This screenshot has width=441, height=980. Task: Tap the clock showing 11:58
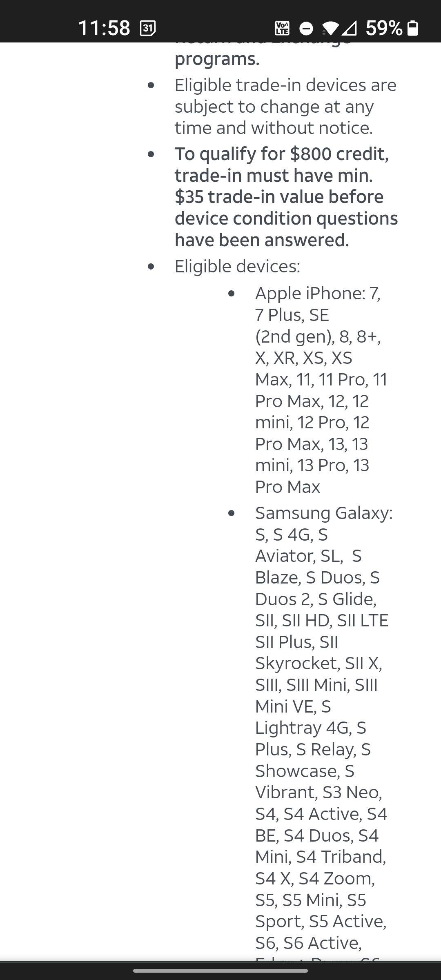click(104, 28)
